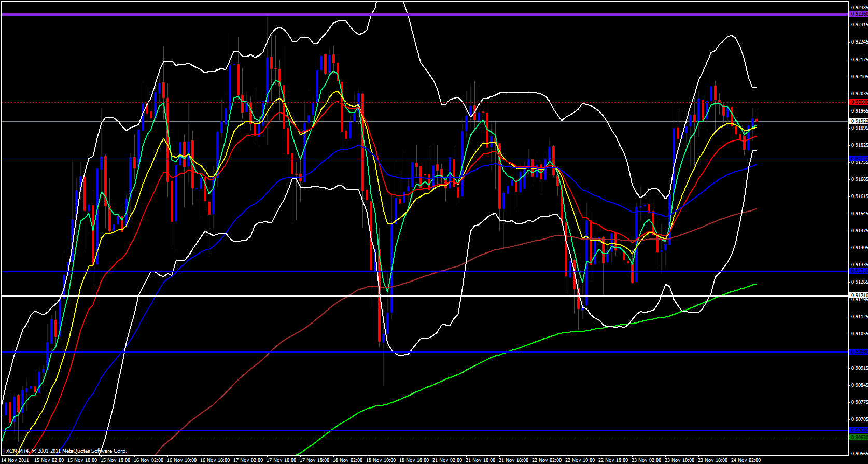Click the 18 Nov 10:00 time label
This screenshot has height=464, width=868.
coord(381,460)
